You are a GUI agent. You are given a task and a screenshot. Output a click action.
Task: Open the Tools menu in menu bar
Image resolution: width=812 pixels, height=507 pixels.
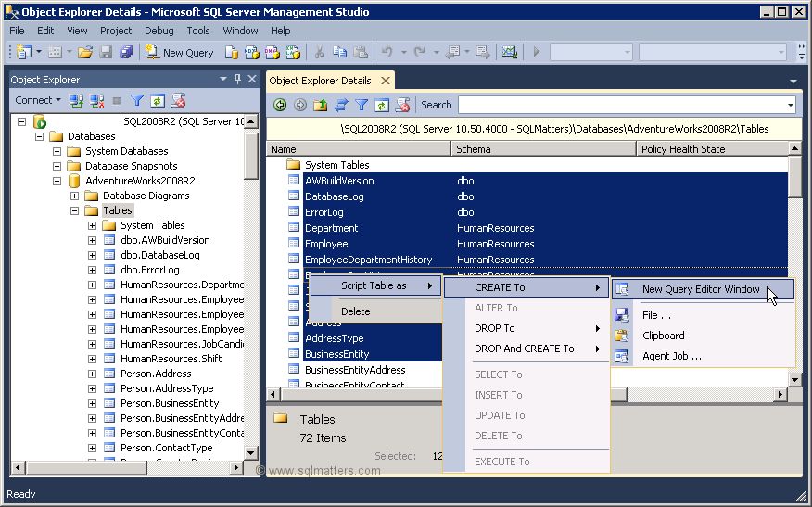[198, 31]
